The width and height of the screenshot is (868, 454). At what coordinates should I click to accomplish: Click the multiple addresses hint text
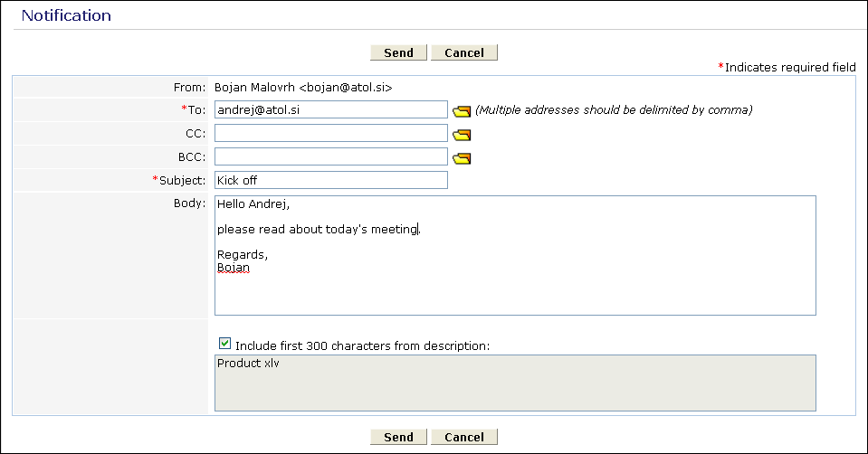pyautogui.click(x=614, y=110)
